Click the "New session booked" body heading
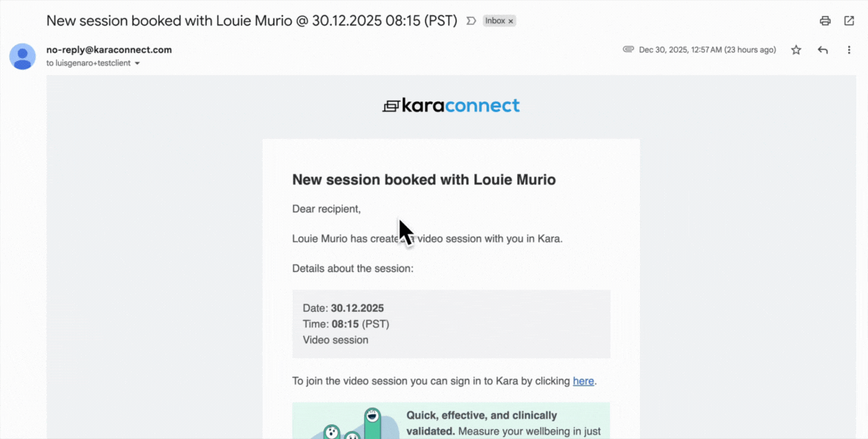This screenshot has height=439, width=868. click(x=424, y=179)
